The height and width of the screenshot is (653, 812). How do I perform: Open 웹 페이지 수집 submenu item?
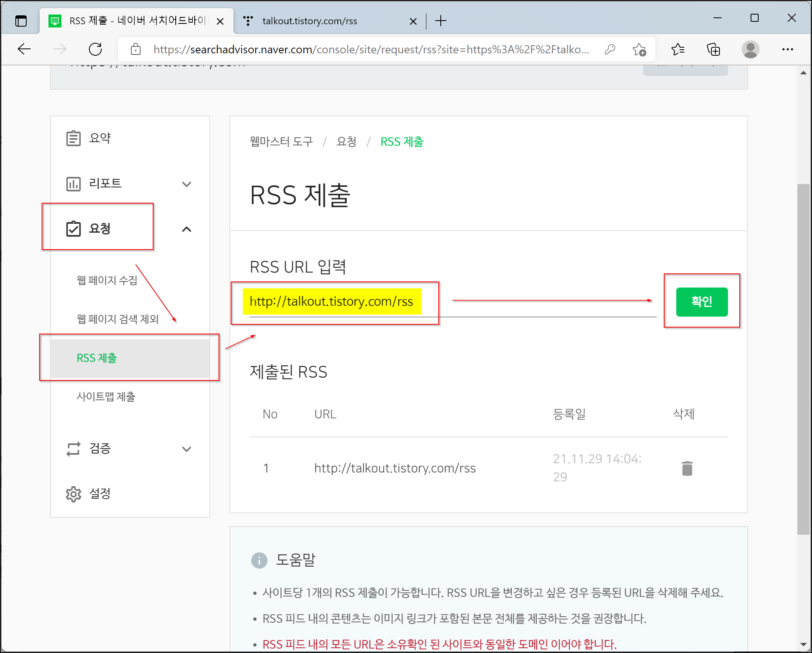click(x=107, y=280)
